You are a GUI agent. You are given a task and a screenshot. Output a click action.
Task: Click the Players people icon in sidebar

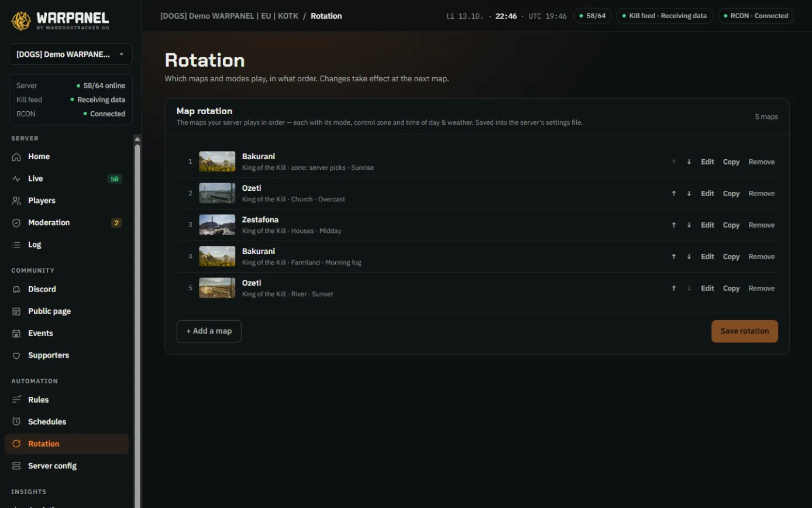coord(16,201)
